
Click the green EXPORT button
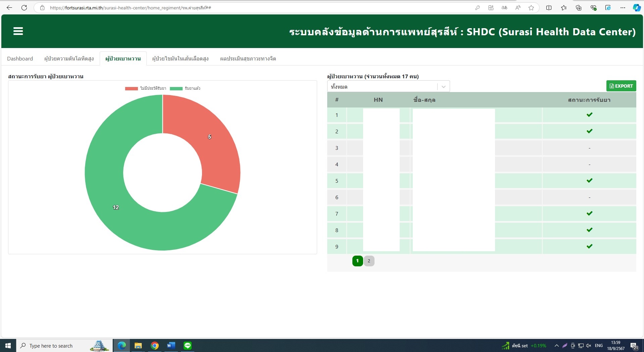tap(621, 86)
